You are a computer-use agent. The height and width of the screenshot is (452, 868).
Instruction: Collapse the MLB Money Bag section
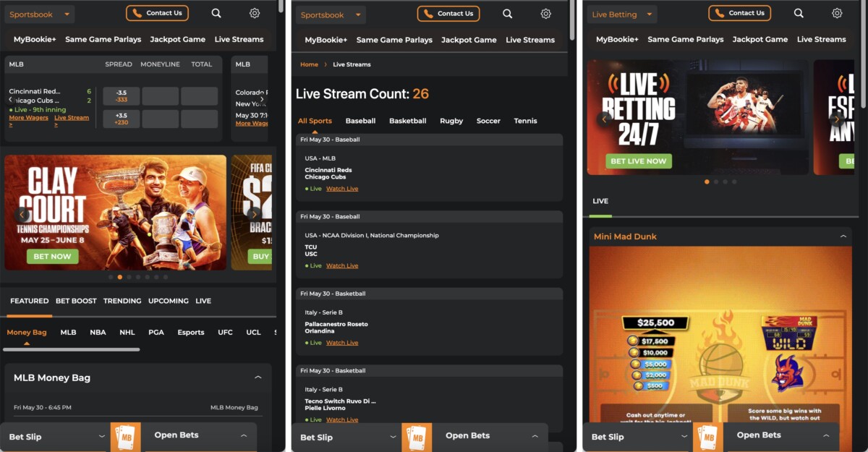[x=258, y=378]
